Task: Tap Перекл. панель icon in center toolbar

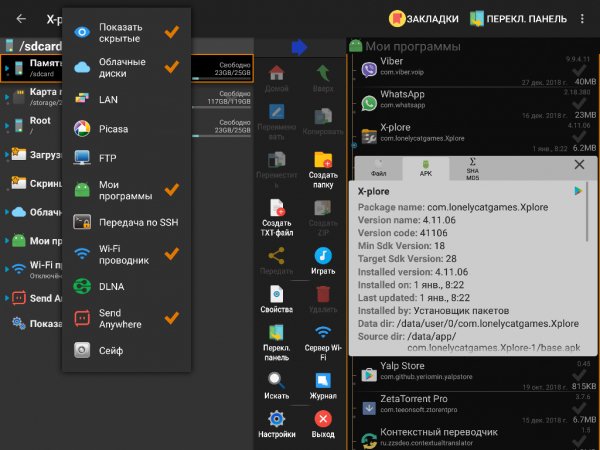Action: click(277, 333)
